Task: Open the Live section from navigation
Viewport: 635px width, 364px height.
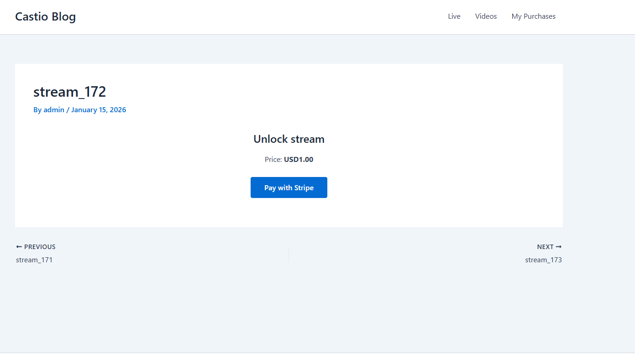Action: [454, 16]
